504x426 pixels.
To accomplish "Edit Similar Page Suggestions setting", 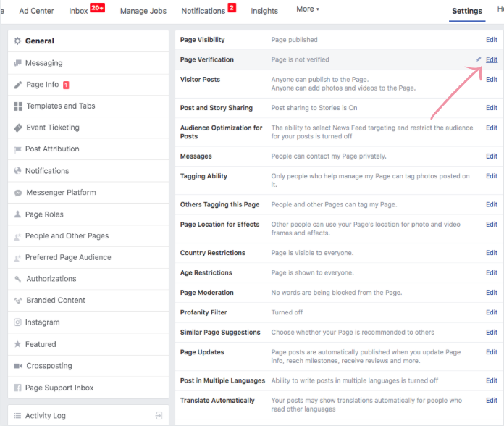I will tap(492, 332).
